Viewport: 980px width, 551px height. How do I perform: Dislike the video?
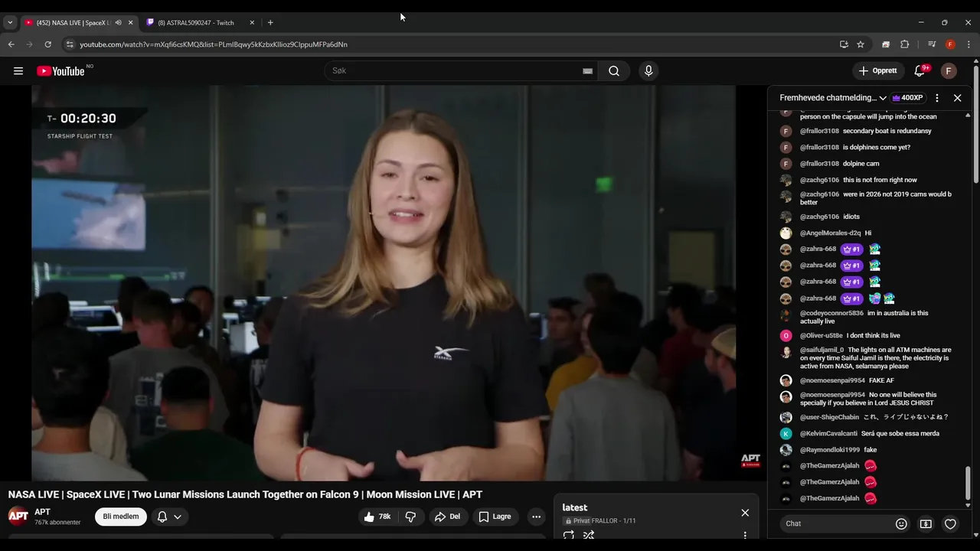pyautogui.click(x=410, y=517)
